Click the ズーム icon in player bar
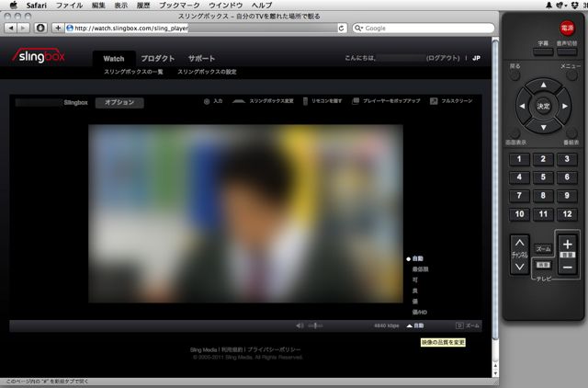588x388 pixels. tap(468, 325)
